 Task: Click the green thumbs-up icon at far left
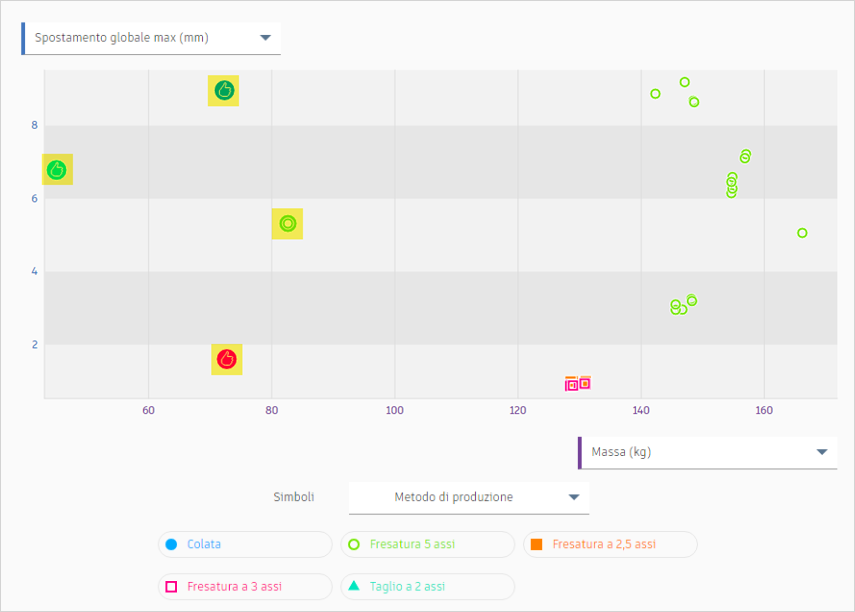[56, 169]
